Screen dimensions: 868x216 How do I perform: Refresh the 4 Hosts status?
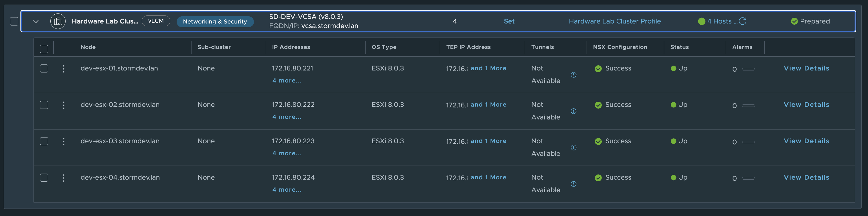743,21
